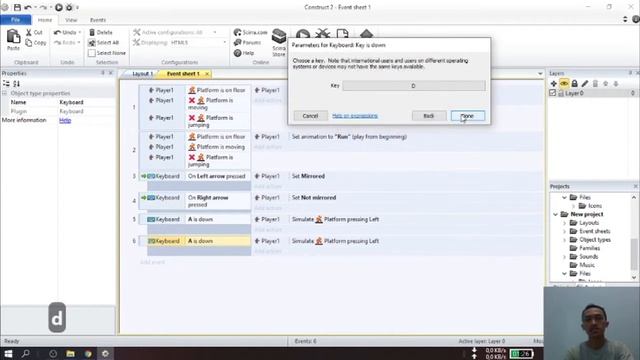Toggle the eye visibility button in Layers toolbar
The height and width of the screenshot is (360, 640).
tap(564, 83)
